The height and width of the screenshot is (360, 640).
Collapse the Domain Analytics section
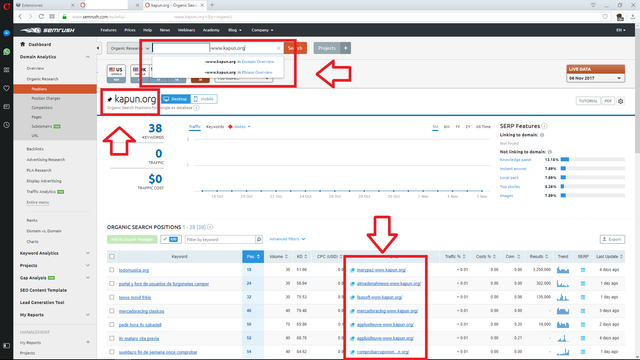point(87,57)
